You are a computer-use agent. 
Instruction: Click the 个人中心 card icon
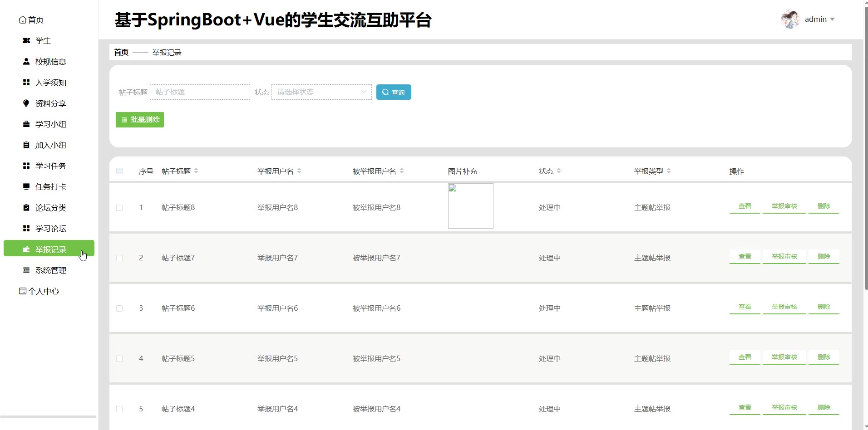pos(23,291)
